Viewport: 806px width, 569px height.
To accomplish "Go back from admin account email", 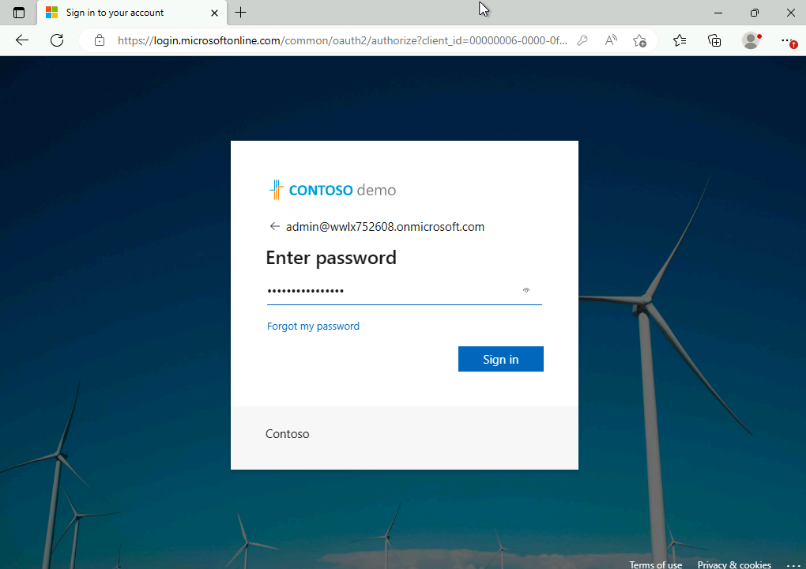I will click(x=274, y=227).
